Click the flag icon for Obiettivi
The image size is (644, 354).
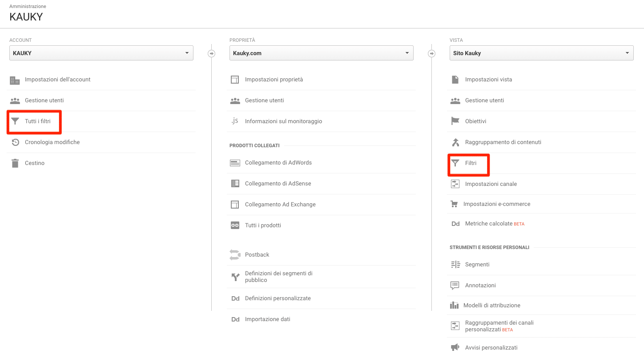[x=455, y=121]
